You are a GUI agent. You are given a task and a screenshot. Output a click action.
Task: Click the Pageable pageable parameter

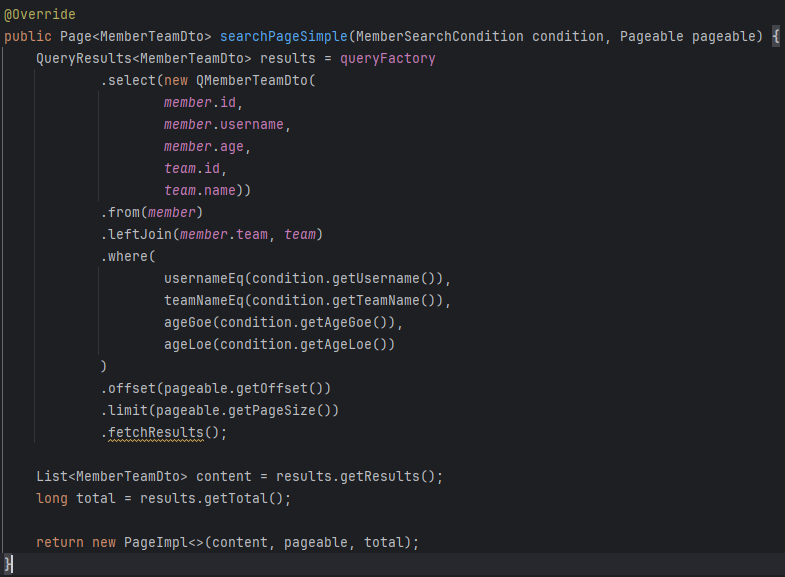pyautogui.click(x=688, y=37)
